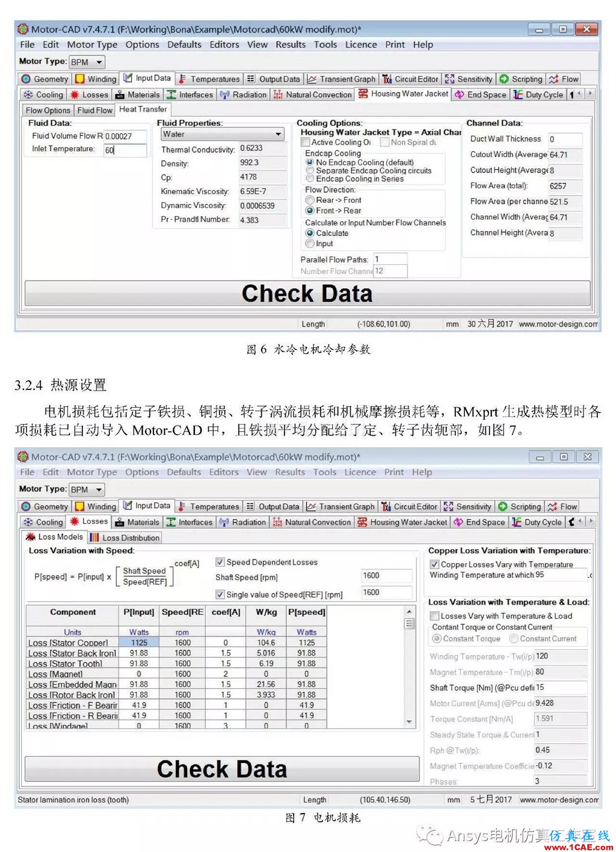Select Rear -> Front flow direction
The image size is (616, 852).
coord(310,200)
